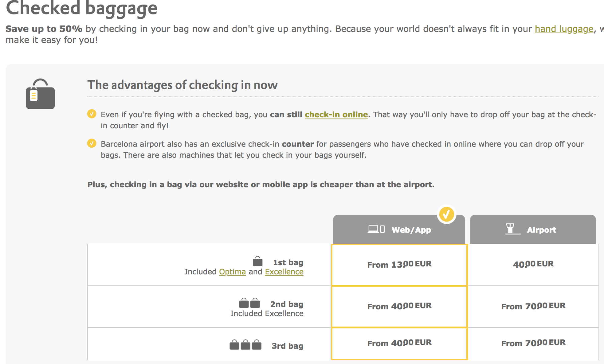This screenshot has height=364, width=604.
Task: Click the '2nd bag' row label
Action: [x=287, y=304]
